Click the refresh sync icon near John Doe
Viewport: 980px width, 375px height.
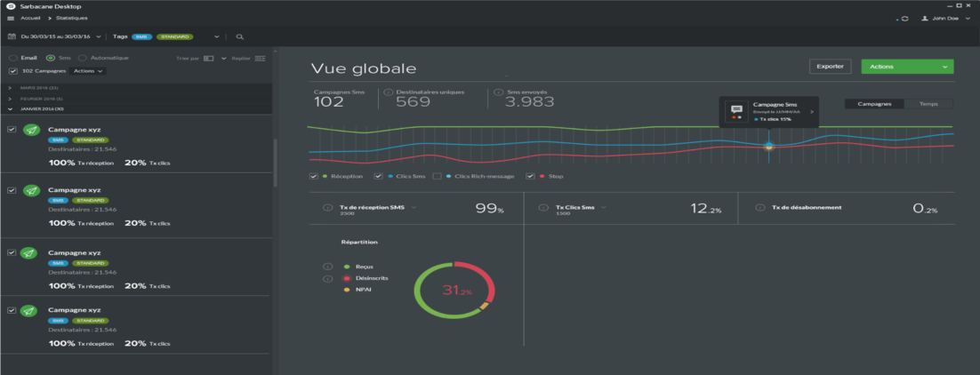point(904,18)
